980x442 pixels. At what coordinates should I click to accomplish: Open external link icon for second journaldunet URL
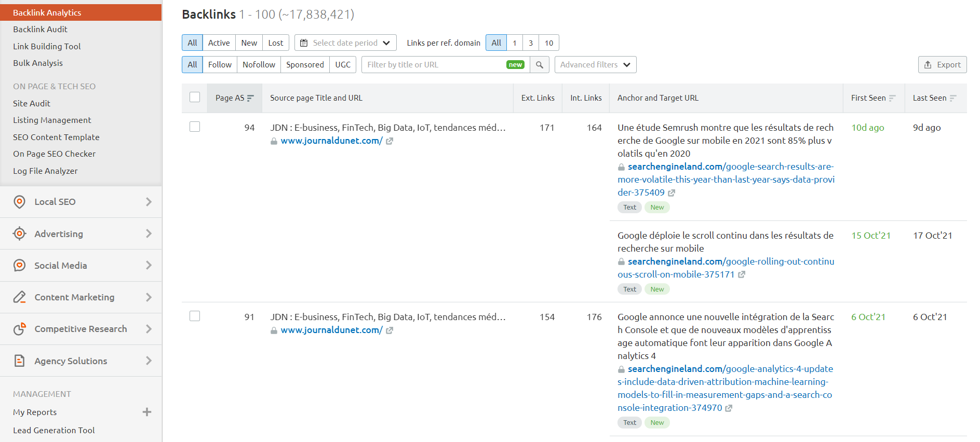[x=390, y=330]
